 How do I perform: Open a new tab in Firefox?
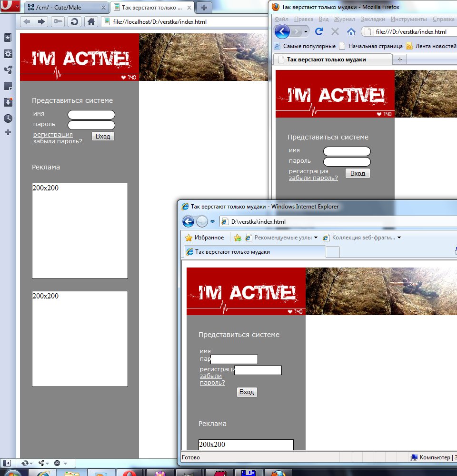coord(399,59)
